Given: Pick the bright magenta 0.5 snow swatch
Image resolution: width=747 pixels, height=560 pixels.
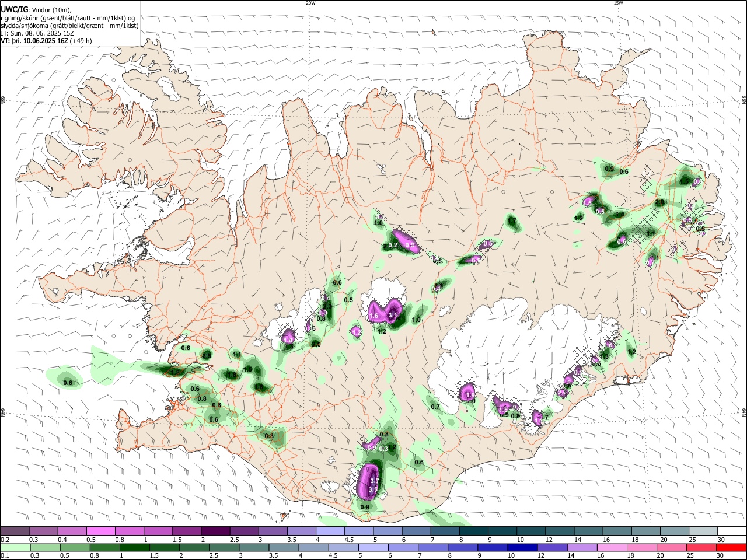Looking at the screenshot, I should tap(100, 531).
